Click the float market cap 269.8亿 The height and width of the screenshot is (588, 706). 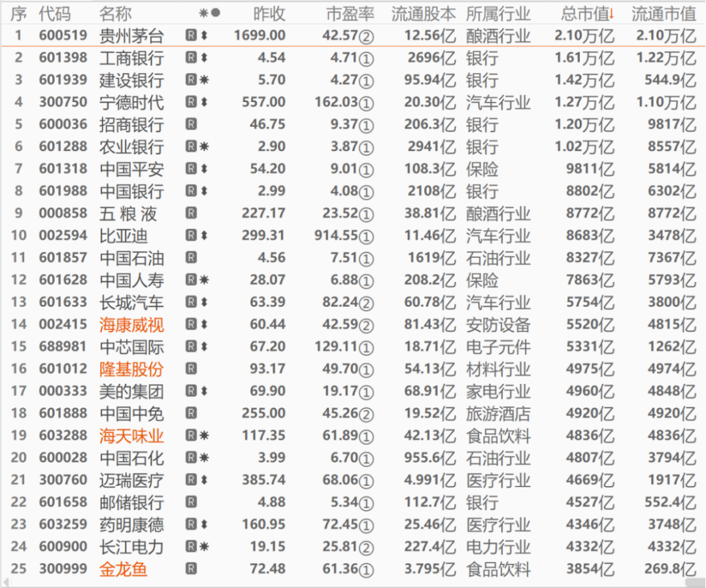[x=670, y=569]
